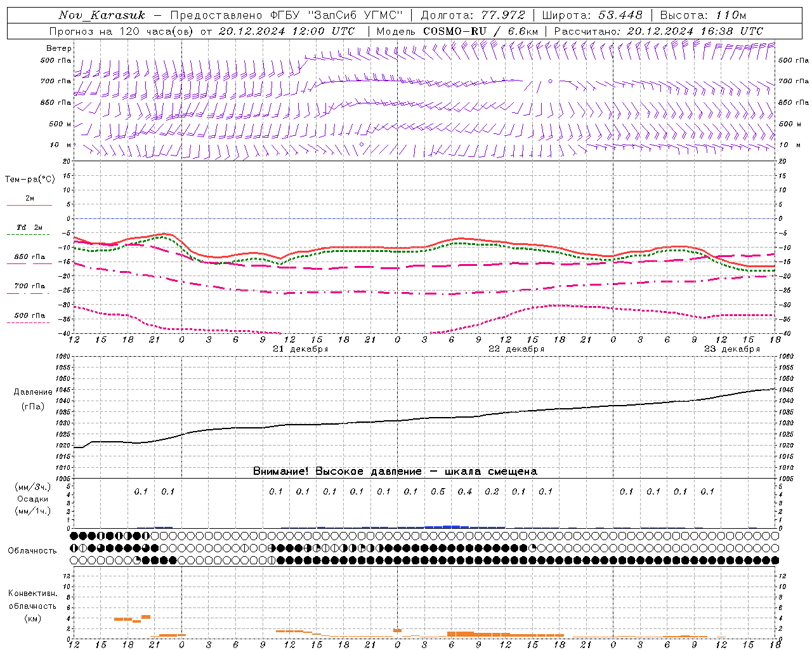812x650 pixels.
Task: Click the model label "Модель COSMO-RU / 6.6км"
Action: pyautogui.click(x=457, y=31)
